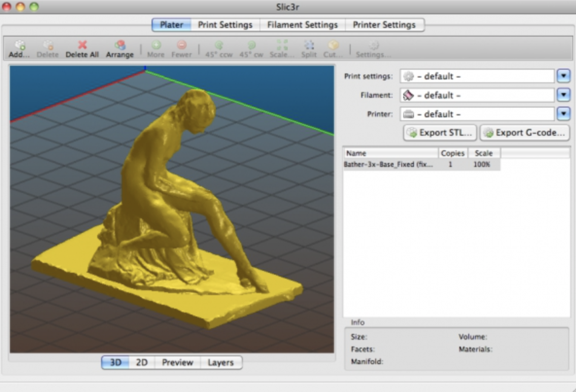Click the Fewer copies icon
576x392 pixels.
[182, 45]
